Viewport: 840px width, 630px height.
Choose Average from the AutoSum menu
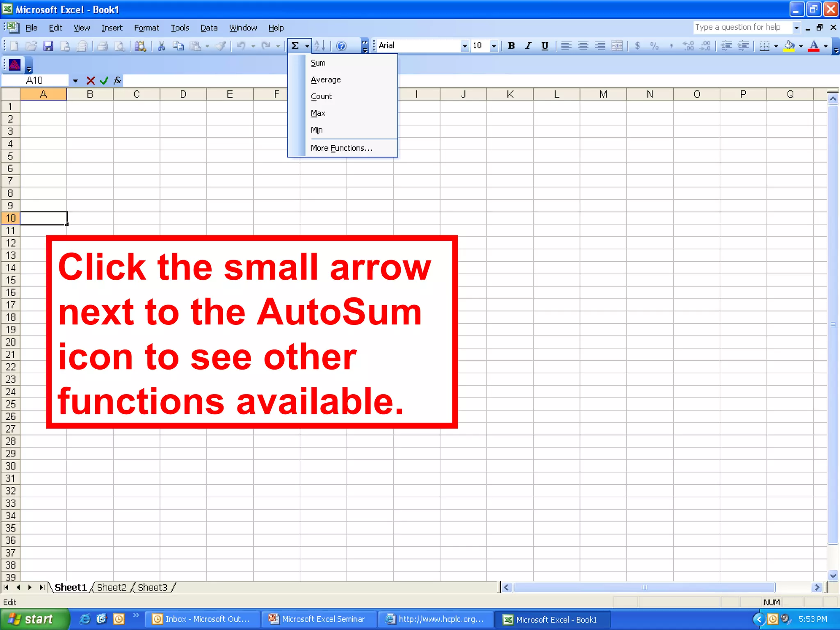tap(343, 80)
